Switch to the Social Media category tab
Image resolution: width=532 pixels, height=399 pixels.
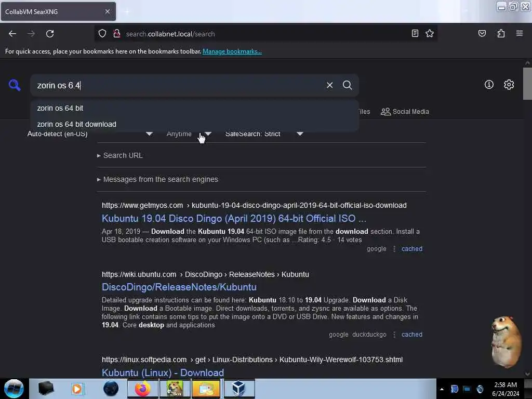(x=405, y=112)
